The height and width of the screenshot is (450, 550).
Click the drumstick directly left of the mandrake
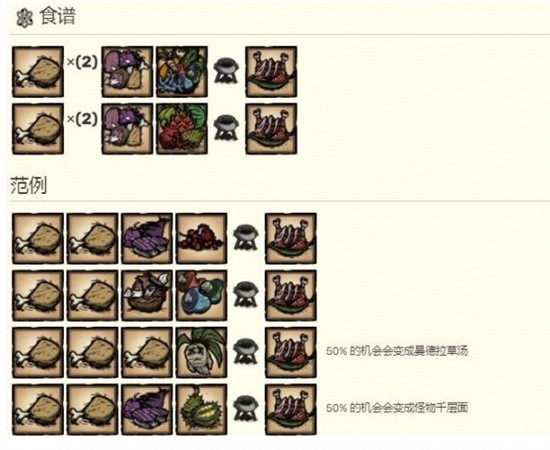click(147, 352)
